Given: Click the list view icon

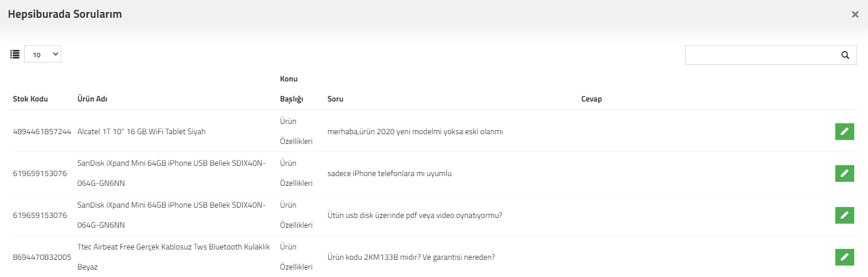Looking at the screenshot, I should click(x=15, y=54).
